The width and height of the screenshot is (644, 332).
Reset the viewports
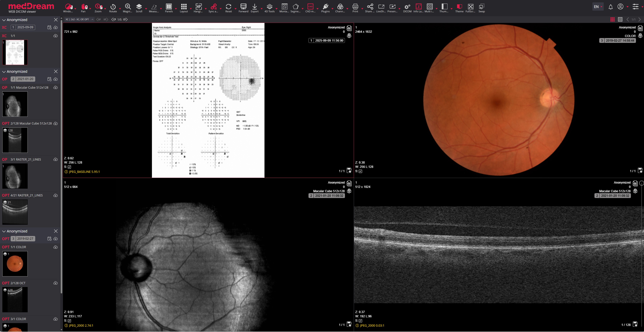(228, 8)
